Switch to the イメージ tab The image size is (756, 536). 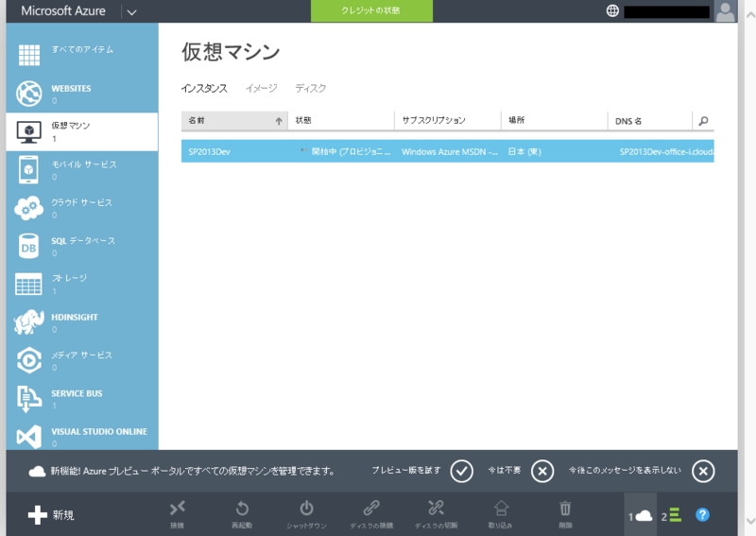click(262, 88)
